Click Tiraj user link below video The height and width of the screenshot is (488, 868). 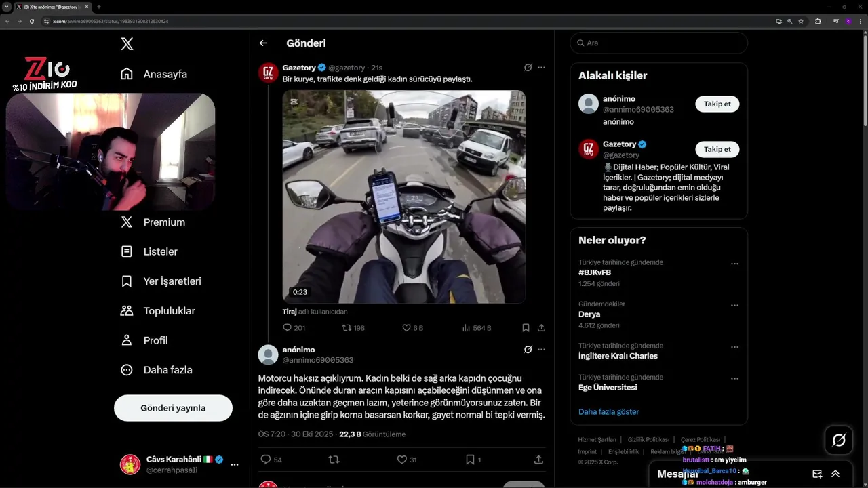point(290,312)
